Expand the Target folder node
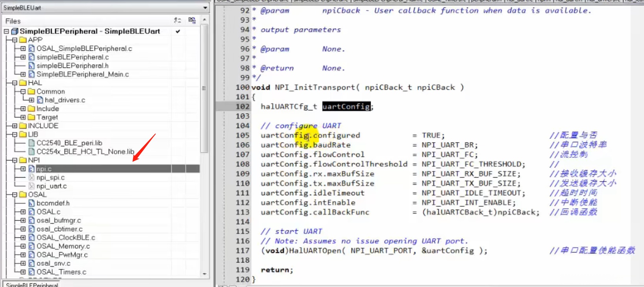The image size is (644, 287). (23, 117)
